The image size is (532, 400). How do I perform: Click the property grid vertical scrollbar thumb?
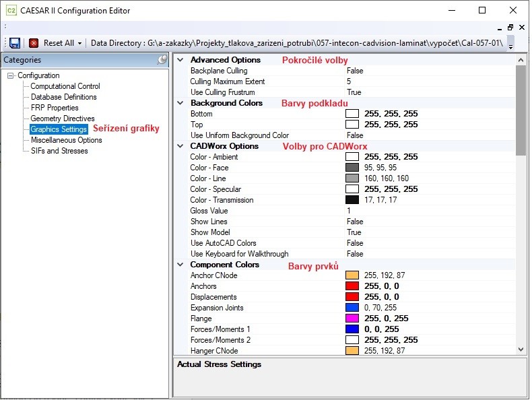point(521,110)
